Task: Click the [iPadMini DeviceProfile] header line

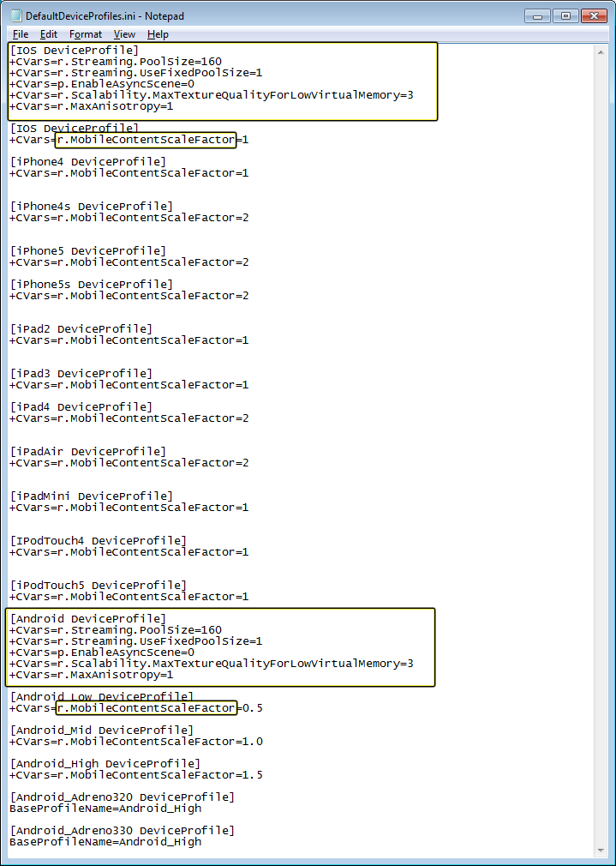Action: (x=91, y=496)
